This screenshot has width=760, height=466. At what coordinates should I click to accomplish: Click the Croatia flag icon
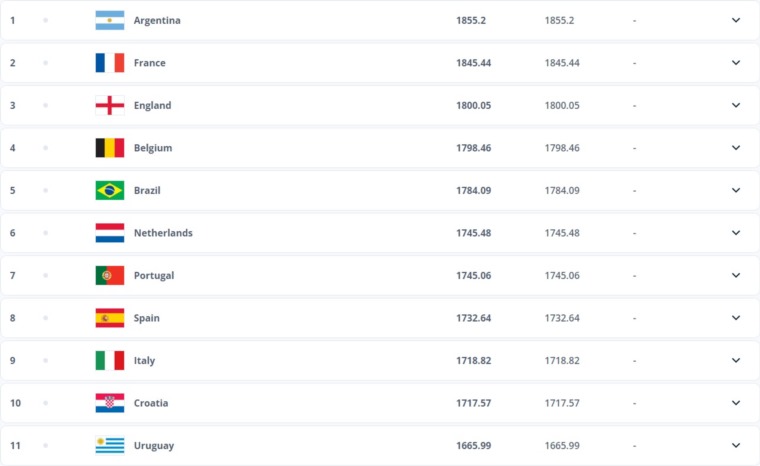(110, 403)
